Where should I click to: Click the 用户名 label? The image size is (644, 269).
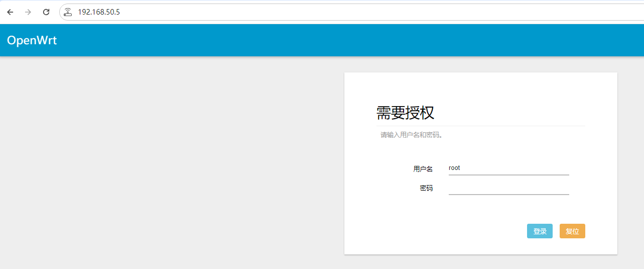[x=423, y=169]
